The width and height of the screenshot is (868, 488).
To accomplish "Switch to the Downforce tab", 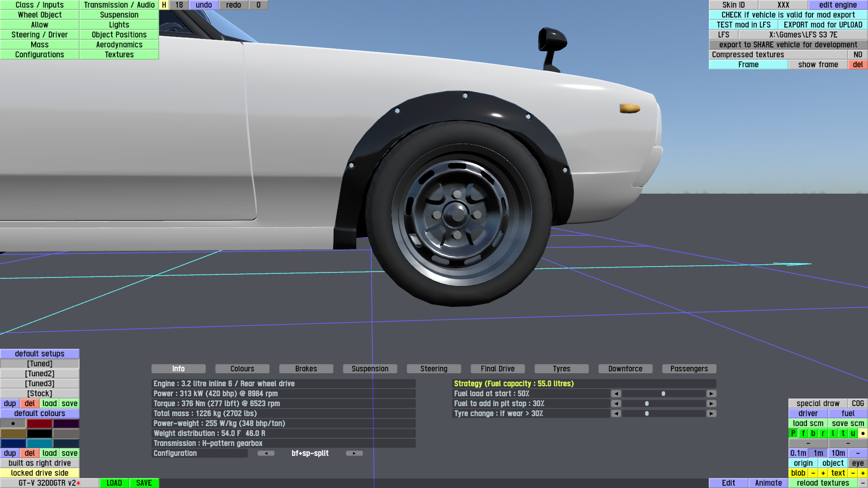I will click(x=625, y=369).
